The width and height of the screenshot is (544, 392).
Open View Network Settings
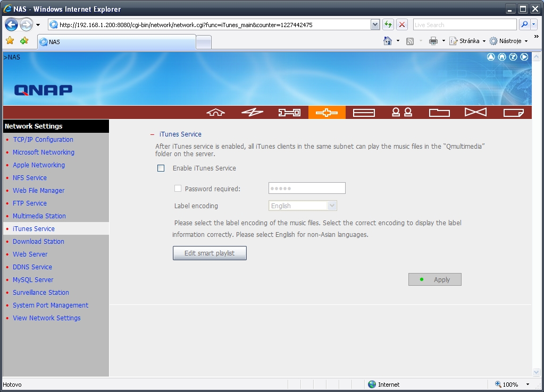pos(46,318)
